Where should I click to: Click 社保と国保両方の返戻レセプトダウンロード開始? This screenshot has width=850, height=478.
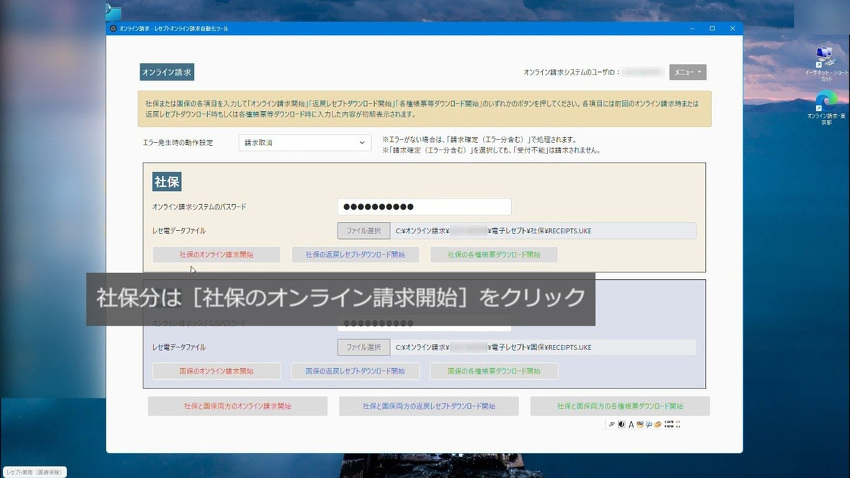(429, 407)
